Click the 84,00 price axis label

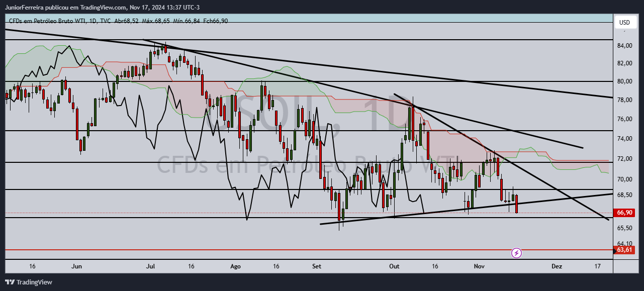(624, 46)
